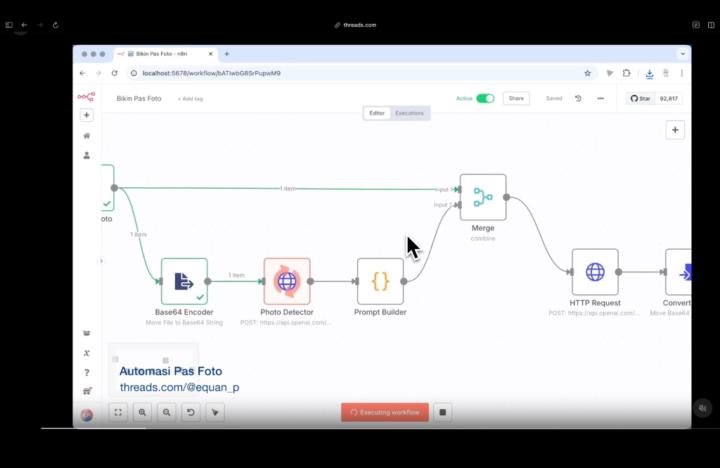This screenshot has width=720, height=468.
Task: Select the Base64 Encoder node
Action: pos(184,281)
